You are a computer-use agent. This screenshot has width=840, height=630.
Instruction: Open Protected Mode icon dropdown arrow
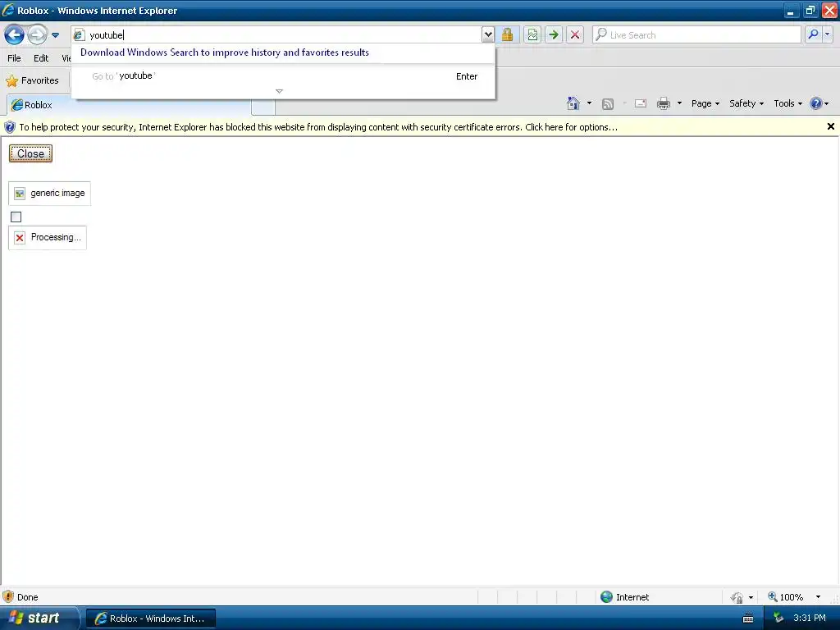pyautogui.click(x=751, y=597)
